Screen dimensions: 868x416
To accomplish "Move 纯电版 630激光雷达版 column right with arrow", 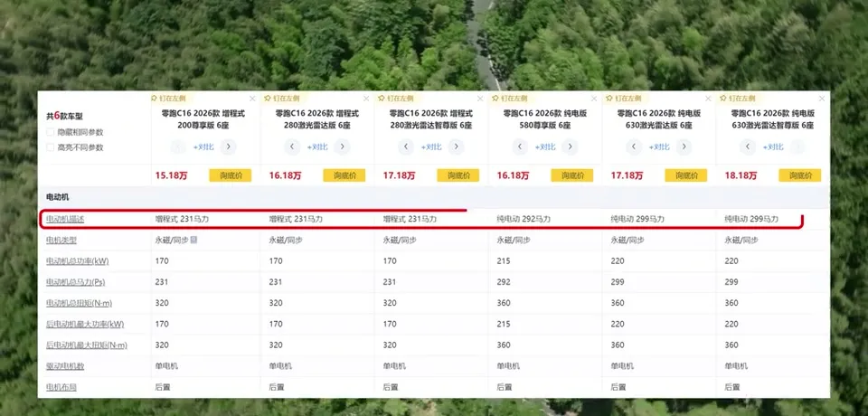I will pyautogui.click(x=684, y=147).
